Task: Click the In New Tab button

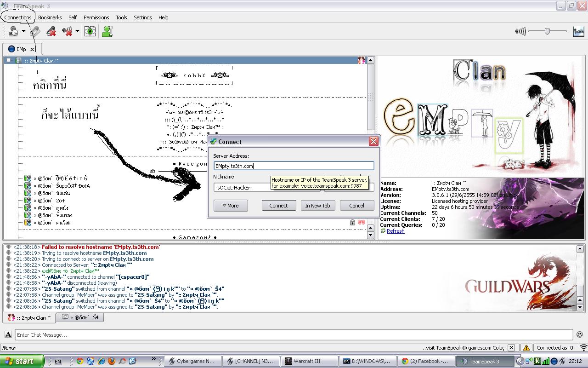Action: 318,206
